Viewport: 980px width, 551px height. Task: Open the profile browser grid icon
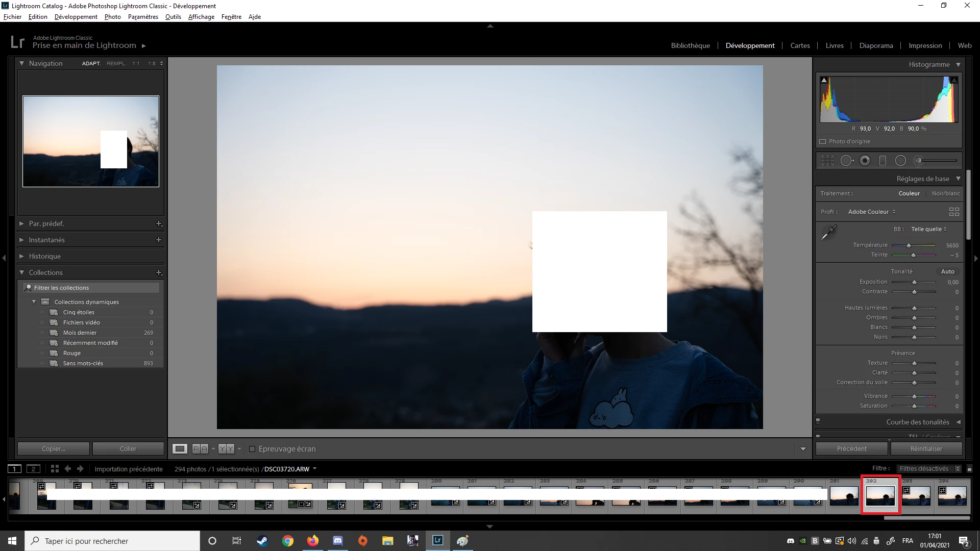(x=954, y=212)
